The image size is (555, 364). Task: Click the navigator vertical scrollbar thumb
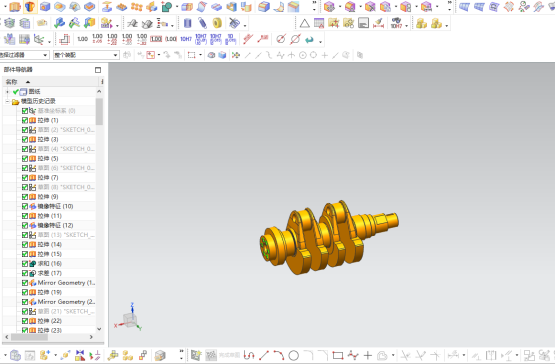coord(99,112)
